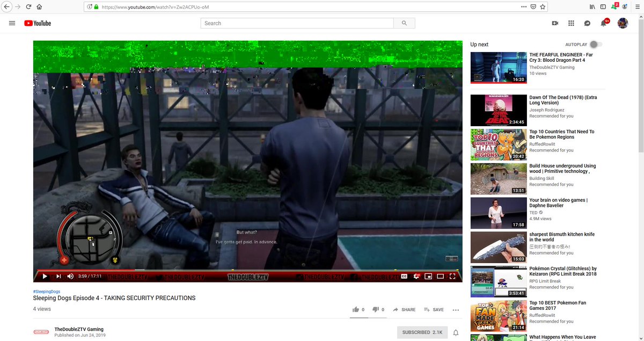The height and width of the screenshot is (341, 644).
Task: Open player settings gear
Action: click(x=416, y=277)
